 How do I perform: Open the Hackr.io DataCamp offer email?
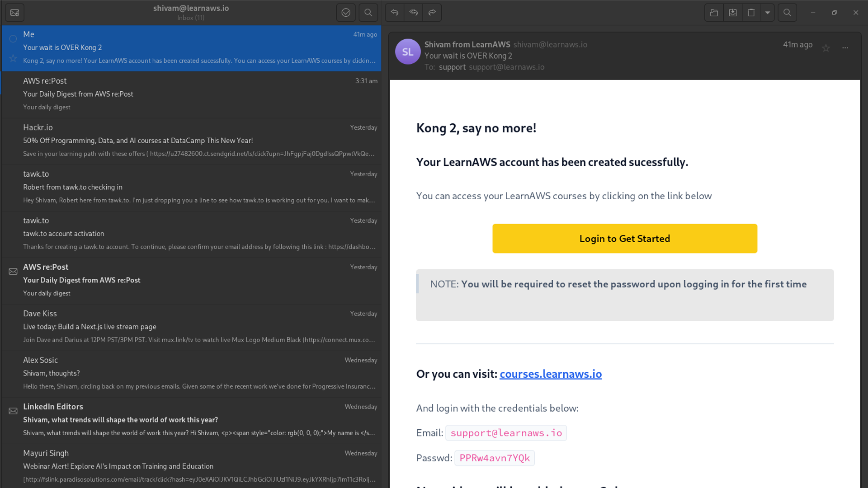pos(192,141)
